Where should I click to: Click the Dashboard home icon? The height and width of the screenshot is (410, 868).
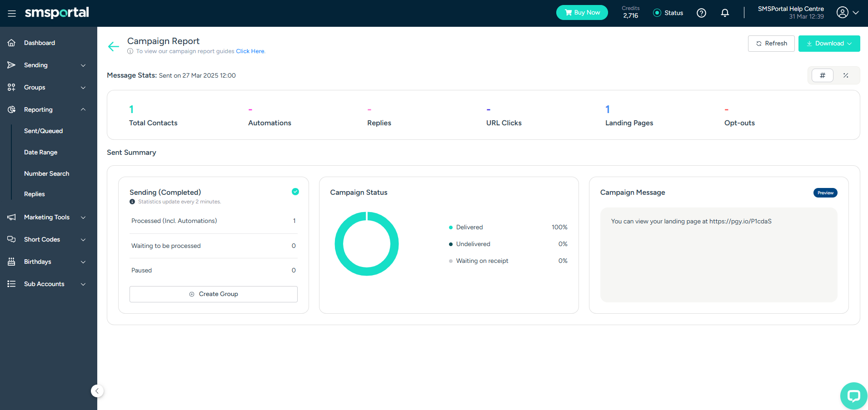[x=12, y=43]
